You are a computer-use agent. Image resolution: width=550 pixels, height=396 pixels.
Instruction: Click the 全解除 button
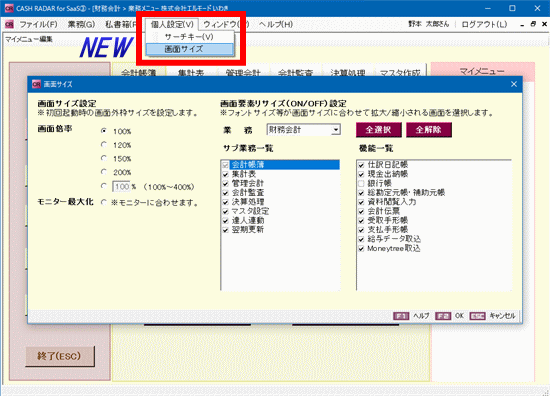tap(429, 130)
